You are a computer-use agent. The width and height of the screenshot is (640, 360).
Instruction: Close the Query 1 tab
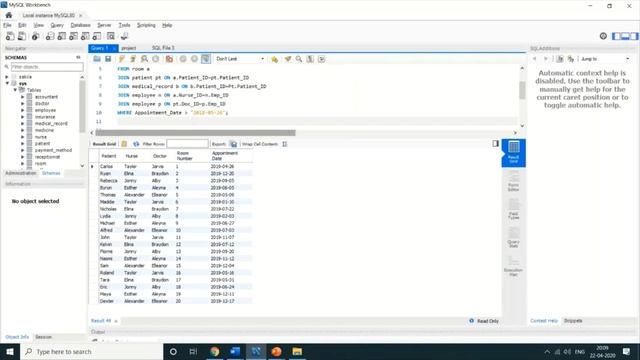click(x=114, y=48)
